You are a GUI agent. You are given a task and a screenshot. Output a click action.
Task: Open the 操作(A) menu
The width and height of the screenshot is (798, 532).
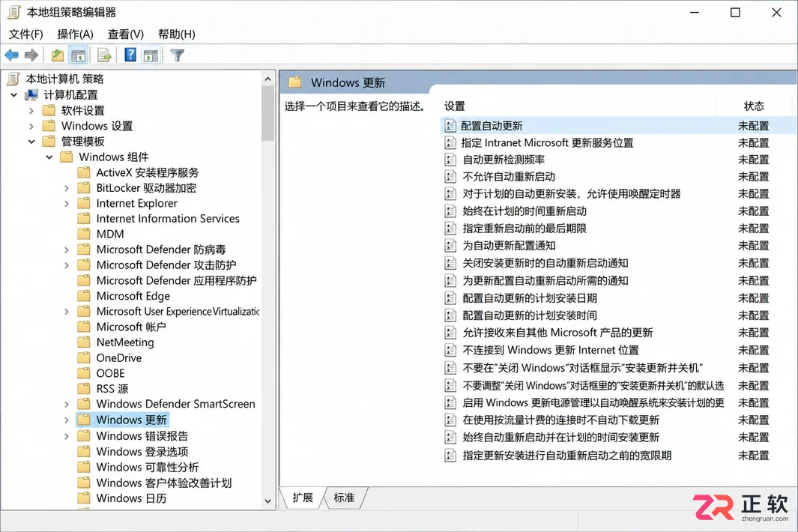coord(76,34)
